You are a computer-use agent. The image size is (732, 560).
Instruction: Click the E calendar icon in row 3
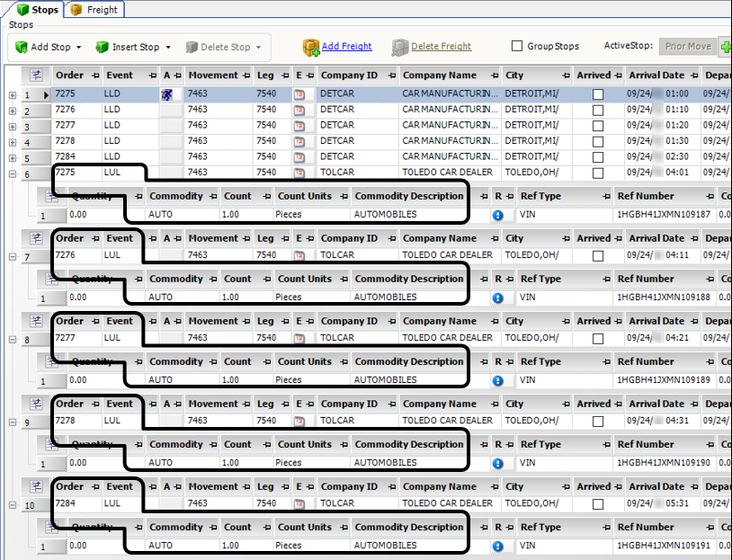click(299, 127)
